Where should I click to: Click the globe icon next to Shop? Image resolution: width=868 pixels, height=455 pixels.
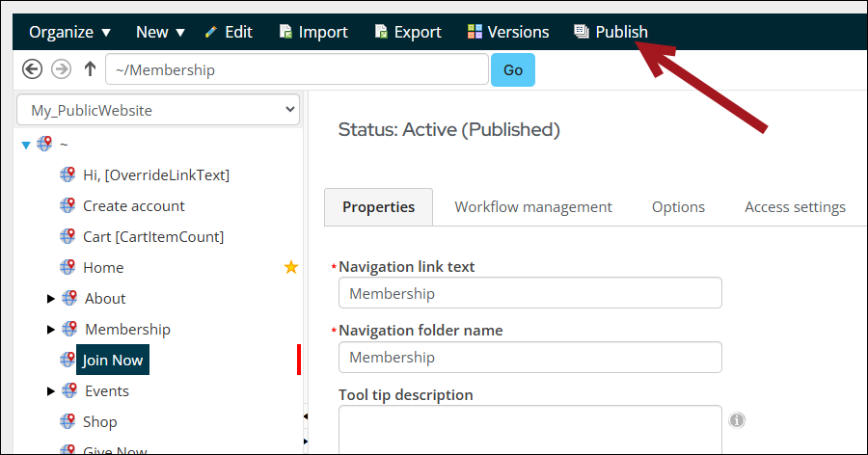68,421
